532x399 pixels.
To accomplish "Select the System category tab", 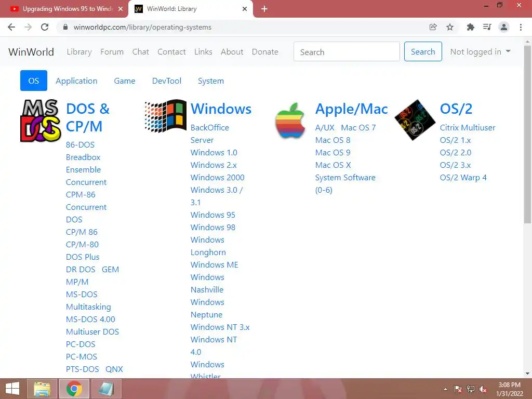I will pyautogui.click(x=211, y=81).
